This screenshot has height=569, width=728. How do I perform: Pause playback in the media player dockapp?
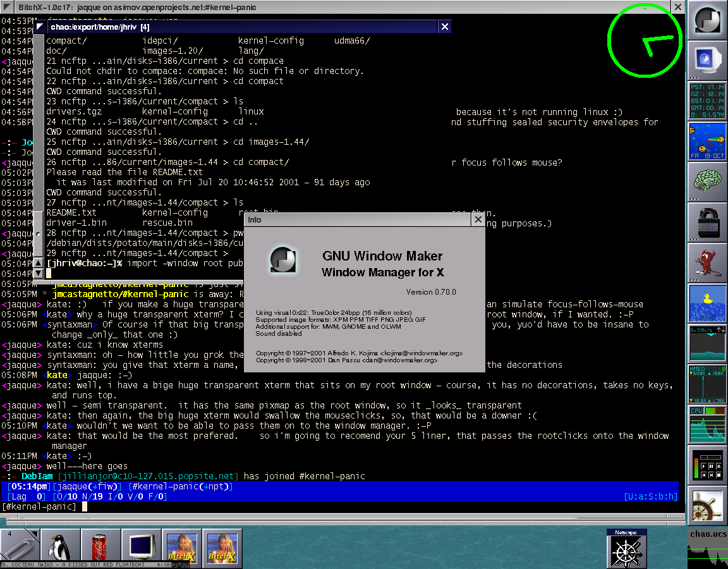[x=712, y=467]
